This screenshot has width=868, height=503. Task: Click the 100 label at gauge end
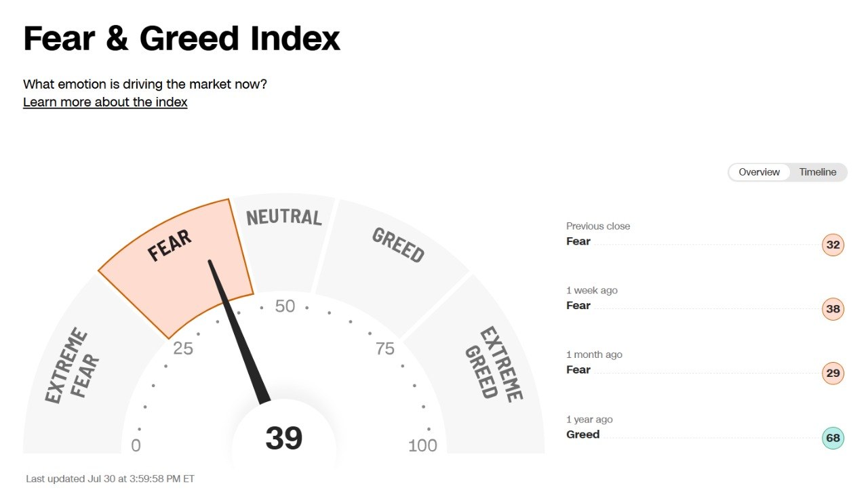(422, 445)
